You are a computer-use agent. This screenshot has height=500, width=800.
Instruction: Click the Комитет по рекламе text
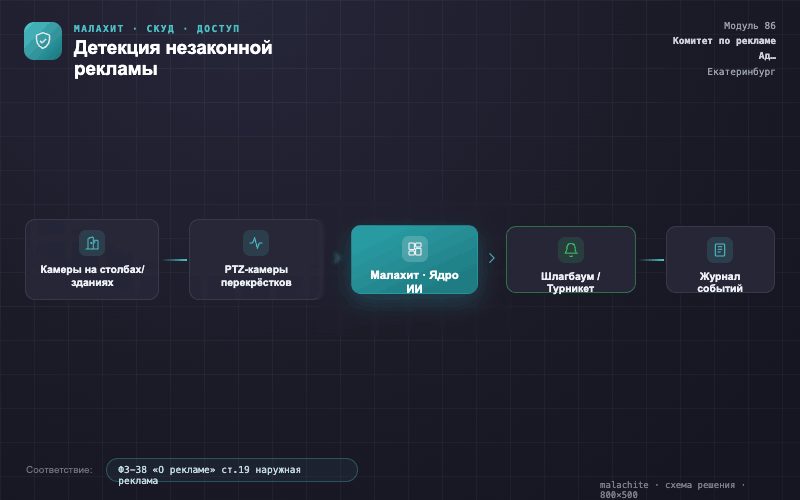click(724, 41)
